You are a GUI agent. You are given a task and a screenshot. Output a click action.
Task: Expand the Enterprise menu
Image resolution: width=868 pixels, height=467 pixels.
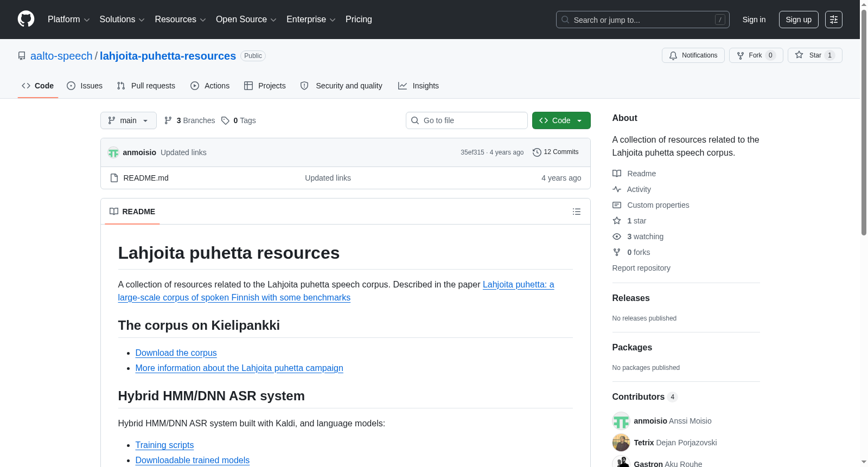point(311,20)
